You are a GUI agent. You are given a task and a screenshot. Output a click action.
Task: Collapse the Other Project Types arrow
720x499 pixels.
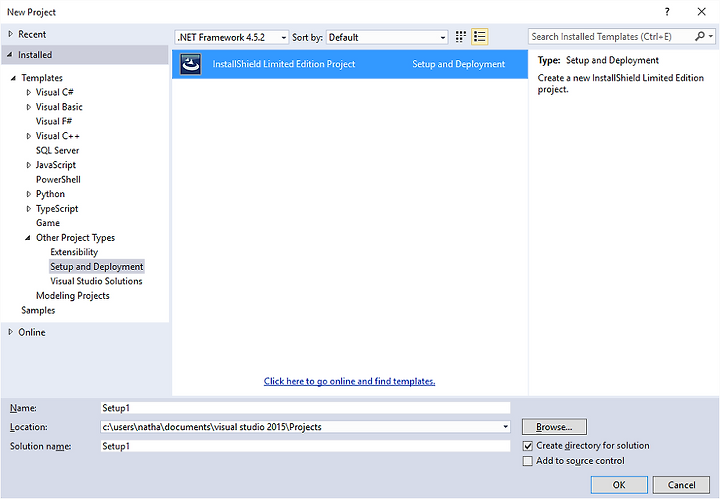[x=28, y=238]
